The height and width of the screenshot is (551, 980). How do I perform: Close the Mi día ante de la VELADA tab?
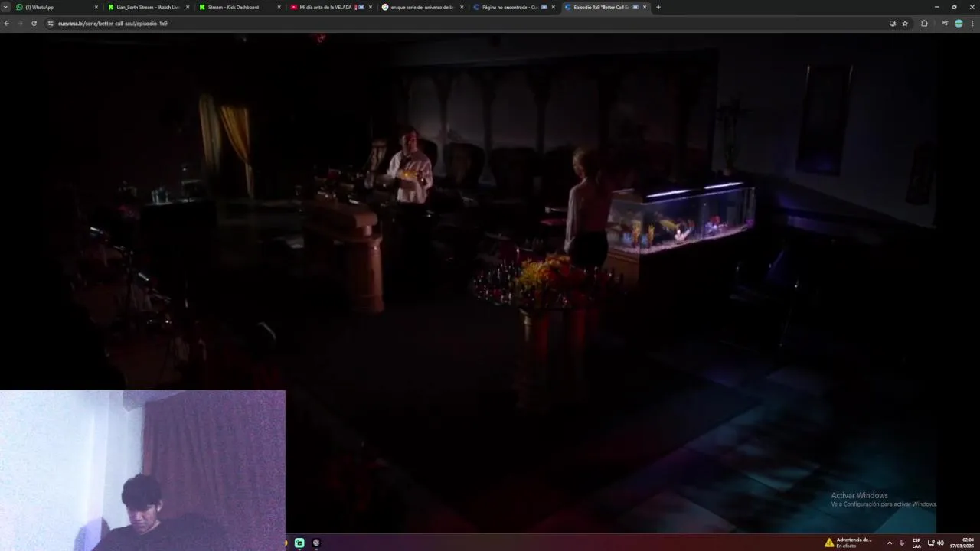coord(371,7)
